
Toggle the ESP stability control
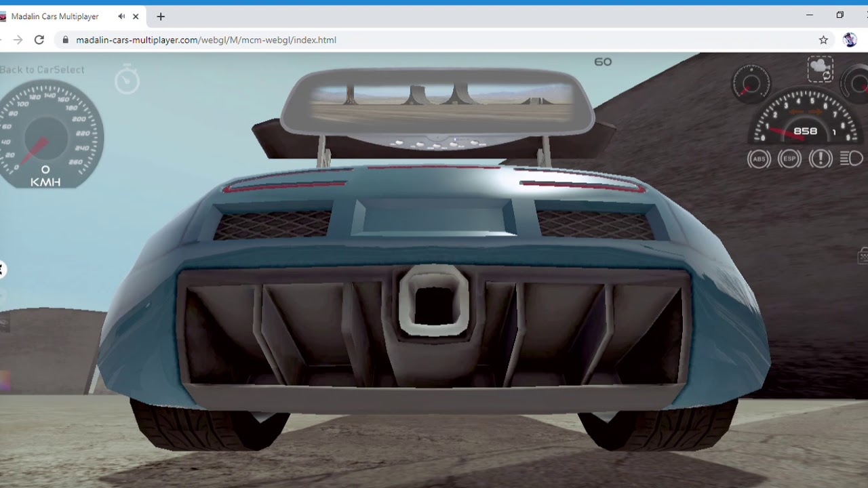(789, 159)
